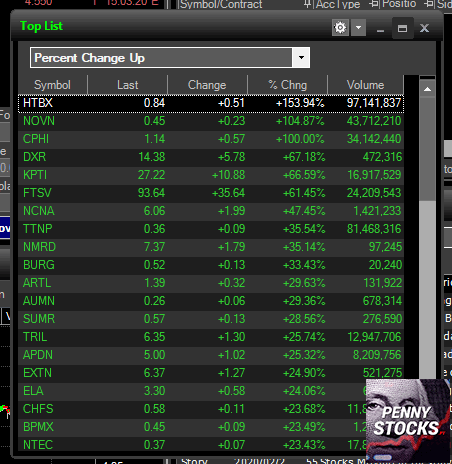Click the vertical scrollbar thumb
The height and width of the screenshot is (464, 452).
tap(427, 149)
